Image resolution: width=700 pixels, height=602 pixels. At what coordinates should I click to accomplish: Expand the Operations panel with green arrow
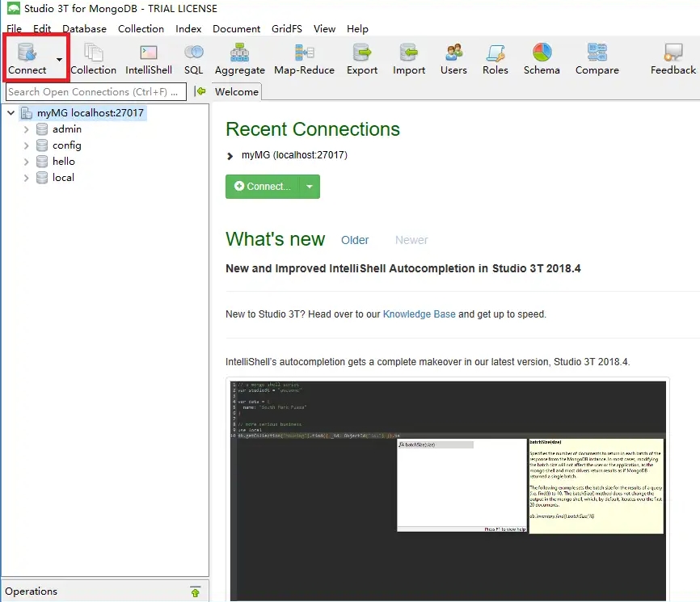(195, 591)
